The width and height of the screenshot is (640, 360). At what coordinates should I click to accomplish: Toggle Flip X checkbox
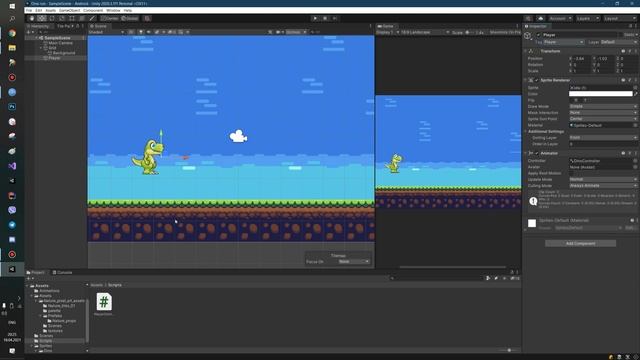coord(571,100)
